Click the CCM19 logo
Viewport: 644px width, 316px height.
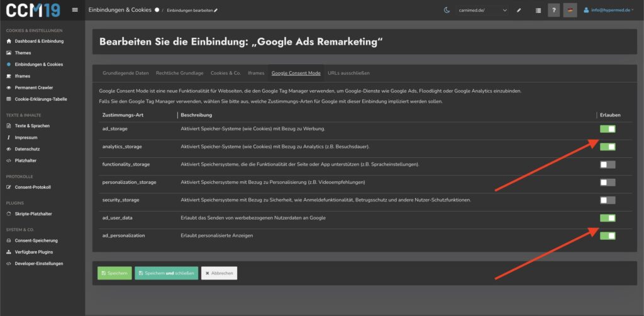[33, 10]
